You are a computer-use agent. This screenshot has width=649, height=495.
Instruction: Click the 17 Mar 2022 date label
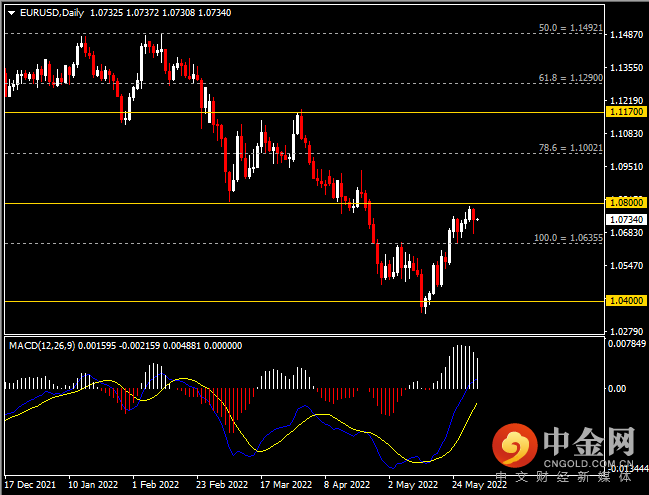coord(286,485)
